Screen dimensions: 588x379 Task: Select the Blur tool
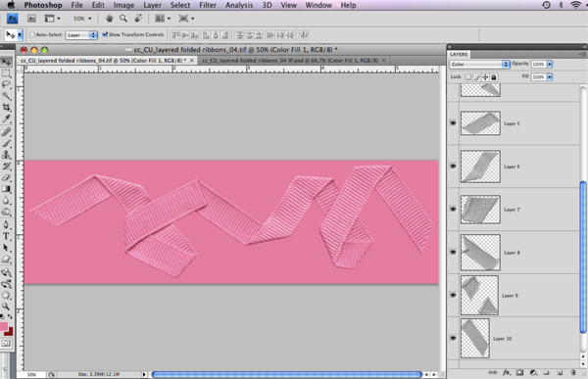[x=6, y=201]
